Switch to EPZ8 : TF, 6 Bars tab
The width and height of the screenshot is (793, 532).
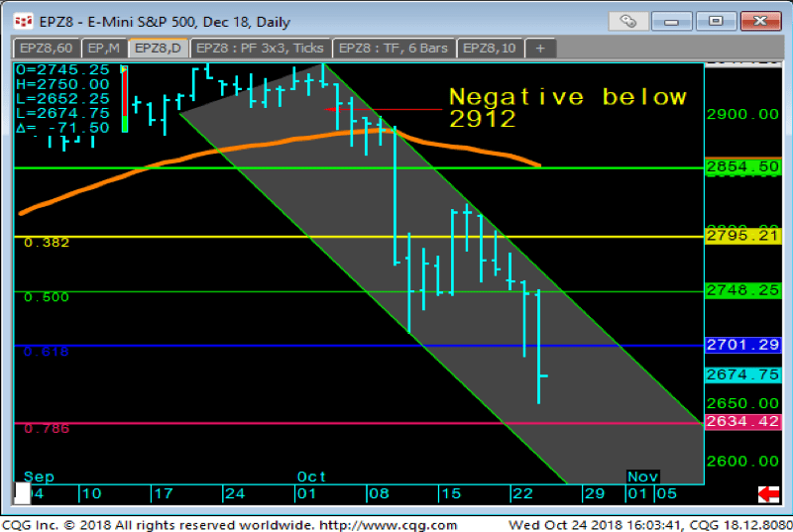[394, 48]
